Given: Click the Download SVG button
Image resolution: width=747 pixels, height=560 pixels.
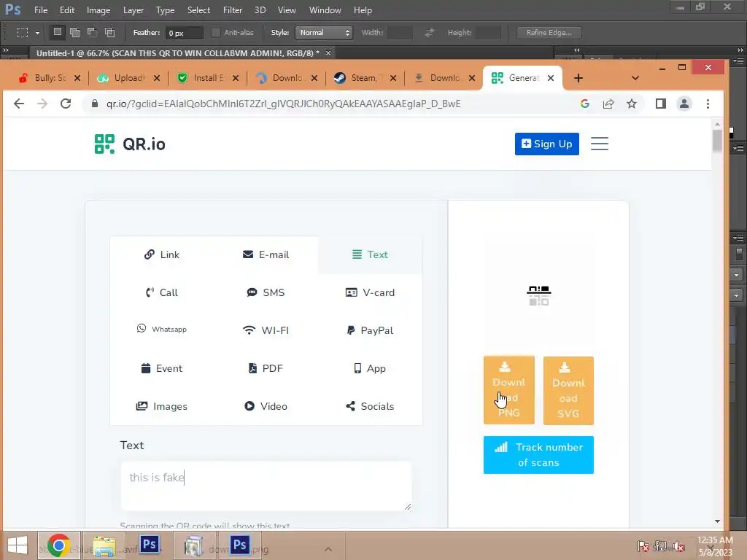Looking at the screenshot, I should click(x=568, y=391).
